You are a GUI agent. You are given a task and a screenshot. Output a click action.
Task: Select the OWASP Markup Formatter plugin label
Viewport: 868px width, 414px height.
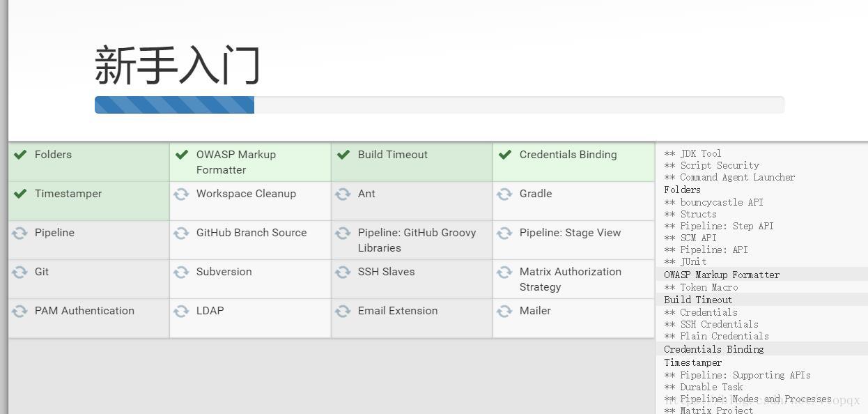(236, 162)
